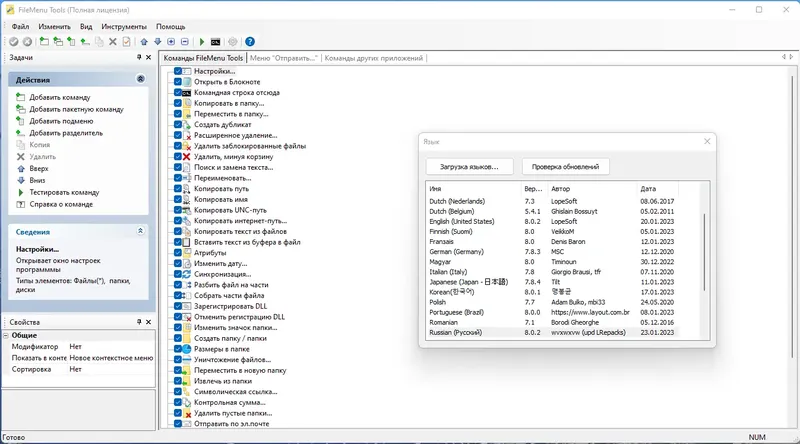Collapse the Действия section chevron
The image size is (800, 444).
(140, 79)
